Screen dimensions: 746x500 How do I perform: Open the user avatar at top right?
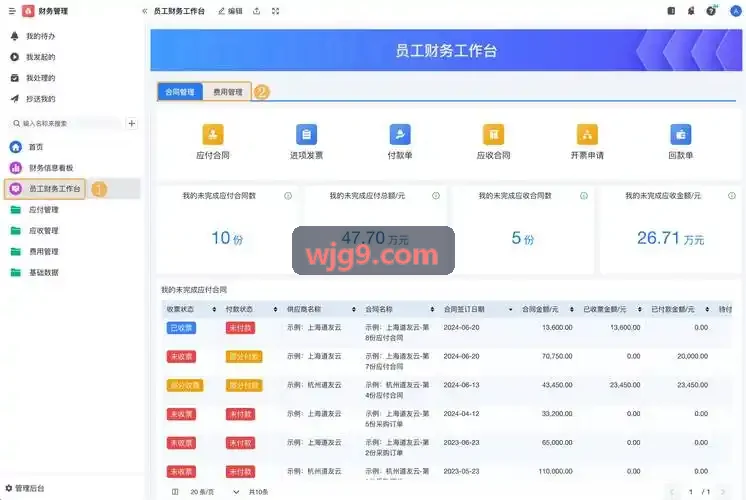(x=736, y=11)
